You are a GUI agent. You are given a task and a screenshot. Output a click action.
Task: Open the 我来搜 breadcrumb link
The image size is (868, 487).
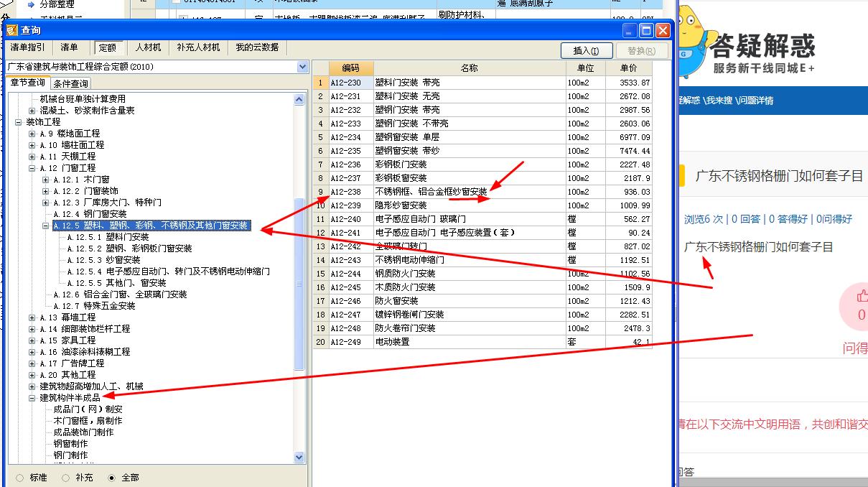coord(718,101)
